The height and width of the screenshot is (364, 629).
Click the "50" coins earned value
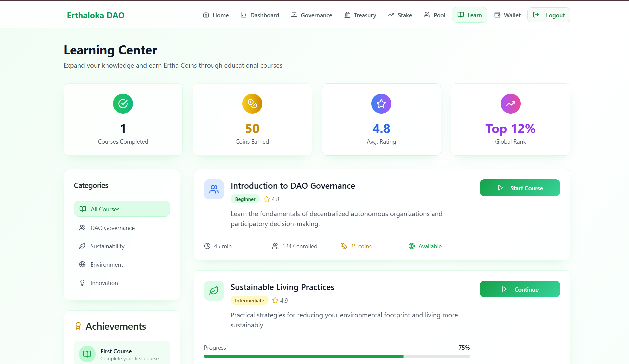(x=252, y=129)
